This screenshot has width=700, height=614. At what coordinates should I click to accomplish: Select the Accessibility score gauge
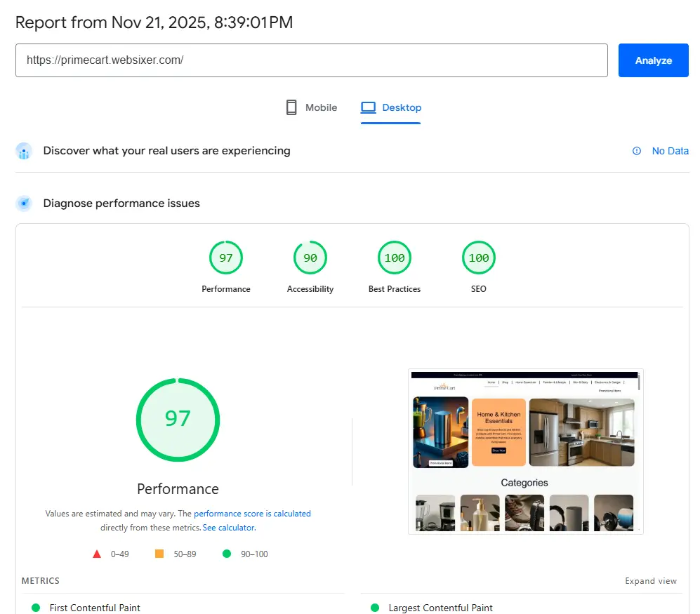click(x=310, y=258)
